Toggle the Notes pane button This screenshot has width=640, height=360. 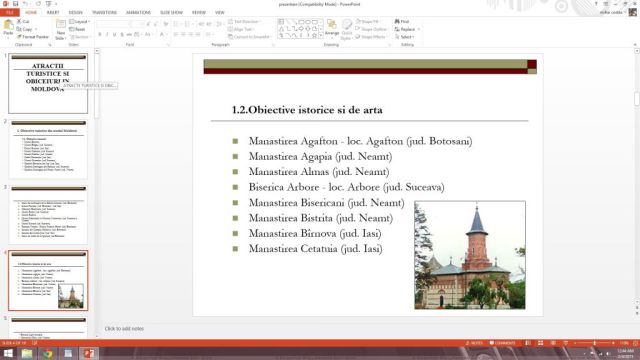[474, 343]
